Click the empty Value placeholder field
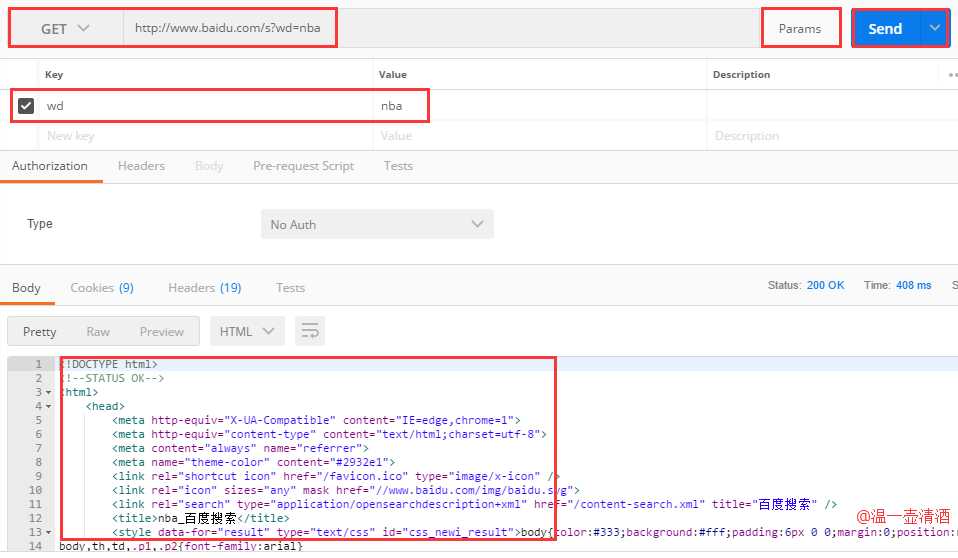 [539, 136]
